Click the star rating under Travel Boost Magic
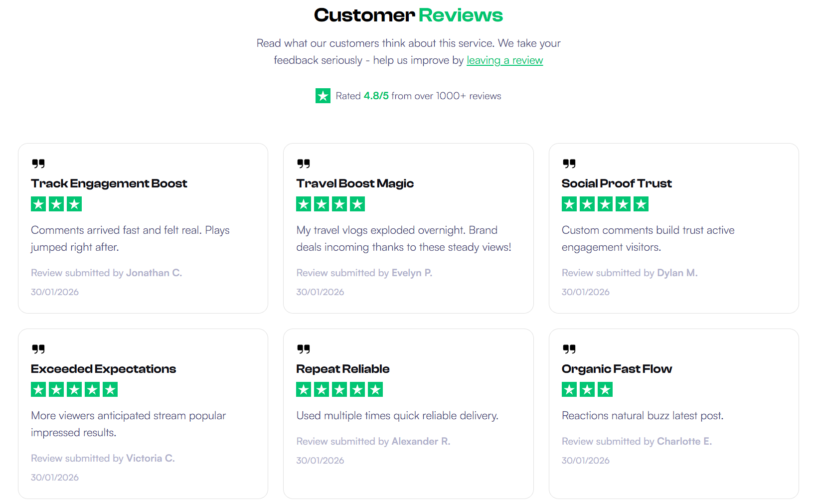 pos(330,204)
